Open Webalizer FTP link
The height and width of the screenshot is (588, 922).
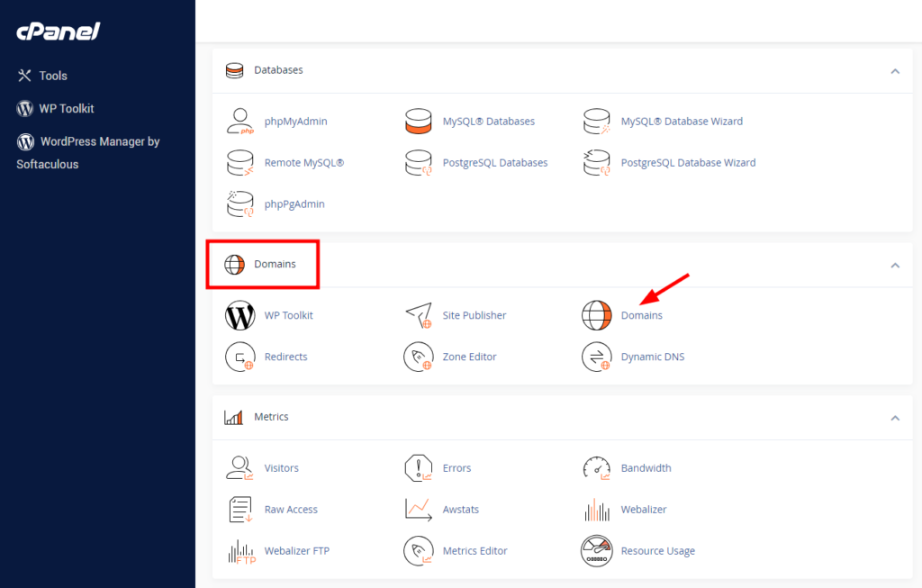point(297,551)
